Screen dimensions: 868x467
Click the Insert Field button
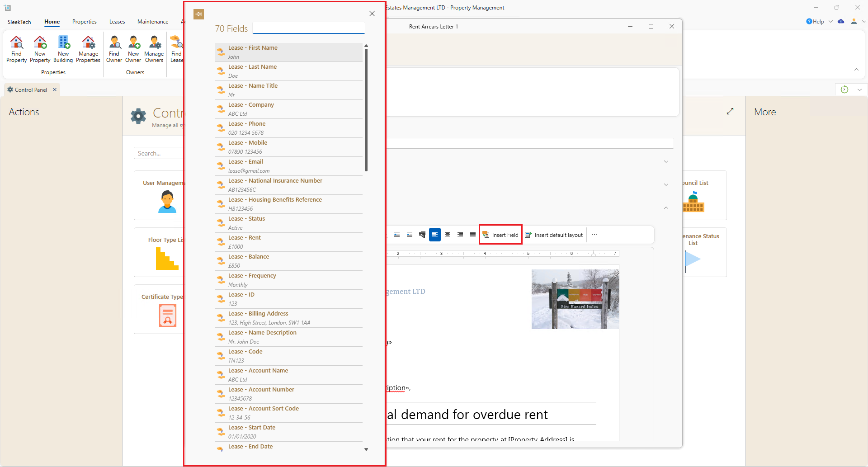(x=500, y=235)
